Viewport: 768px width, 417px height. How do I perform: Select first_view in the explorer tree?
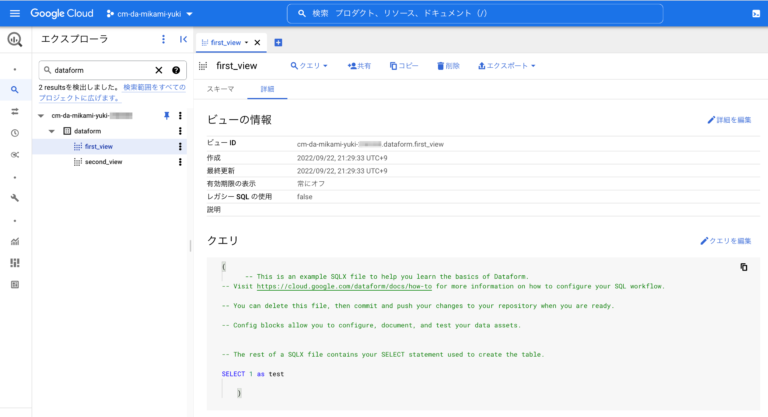[x=98, y=147]
